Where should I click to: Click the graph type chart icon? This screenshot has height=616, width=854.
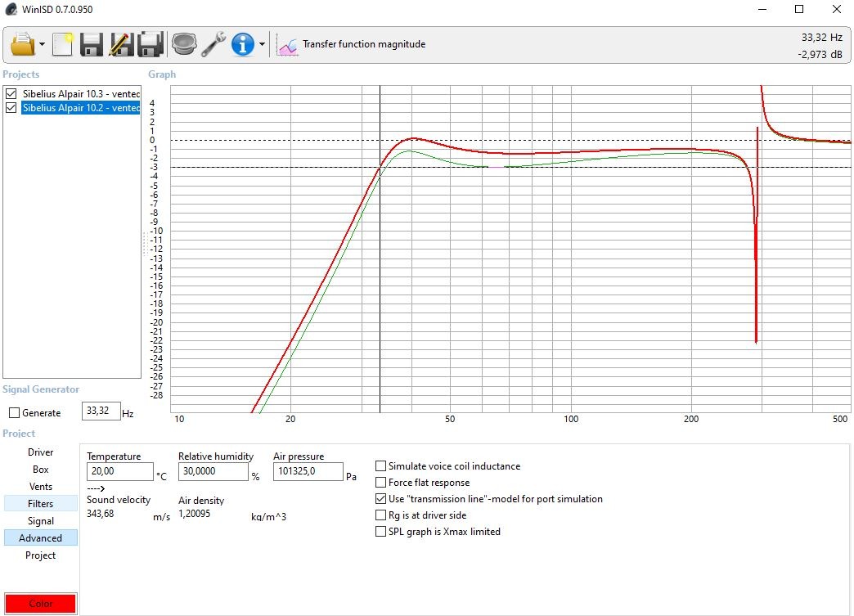pyautogui.click(x=287, y=45)
